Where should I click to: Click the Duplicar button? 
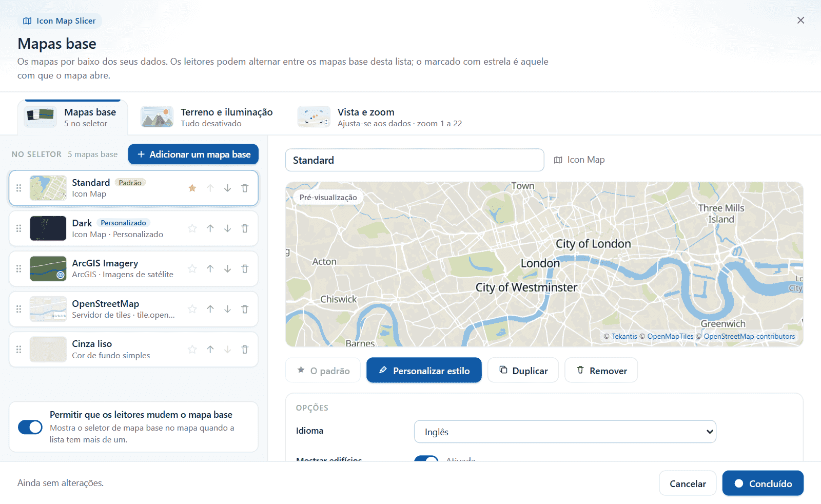click(x=523, y=370)
